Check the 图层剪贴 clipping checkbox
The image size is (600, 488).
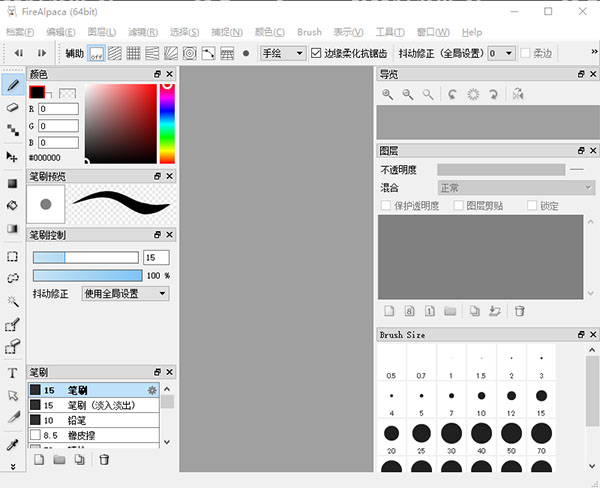[459, 206]
